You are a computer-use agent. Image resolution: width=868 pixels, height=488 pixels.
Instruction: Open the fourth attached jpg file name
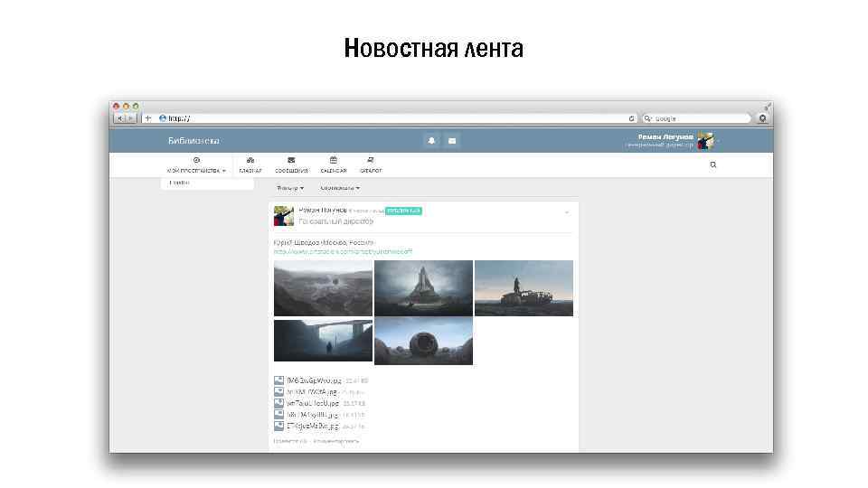[313, 415]
